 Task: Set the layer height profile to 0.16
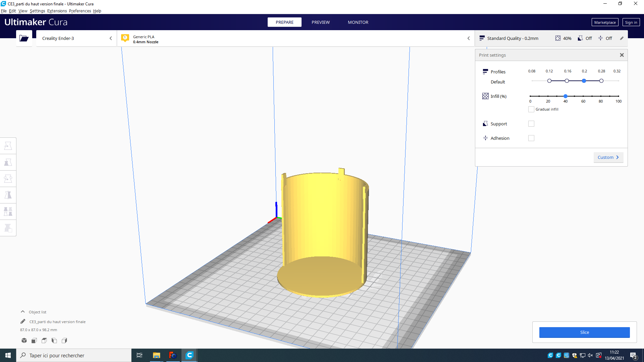point(567,81)
